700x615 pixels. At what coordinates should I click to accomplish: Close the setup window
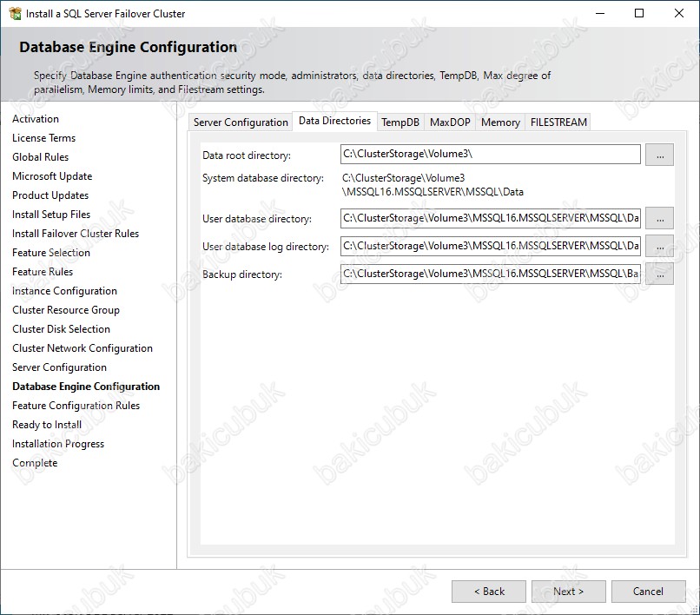coord(679,13)
